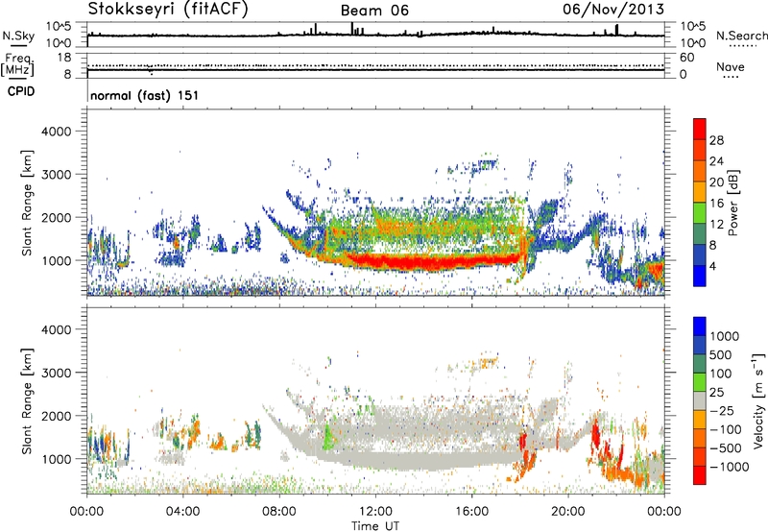Click the 'N.Sky' legend label

coord(18,36)
